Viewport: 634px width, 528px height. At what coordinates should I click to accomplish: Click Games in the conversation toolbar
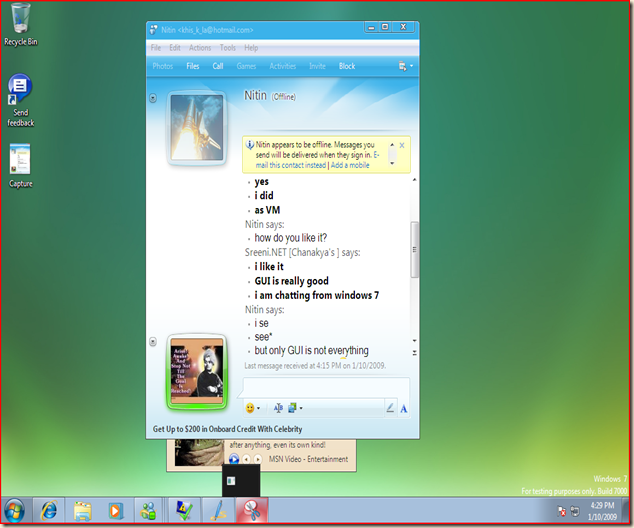click(246, 66)
